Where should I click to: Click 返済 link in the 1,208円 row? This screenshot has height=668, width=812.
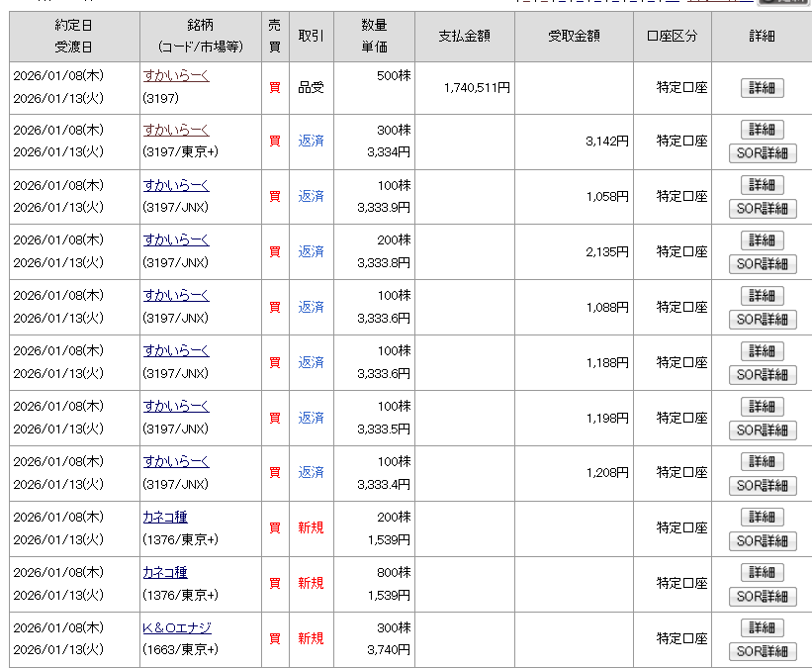pyautogui.click(x=312, y=473)
